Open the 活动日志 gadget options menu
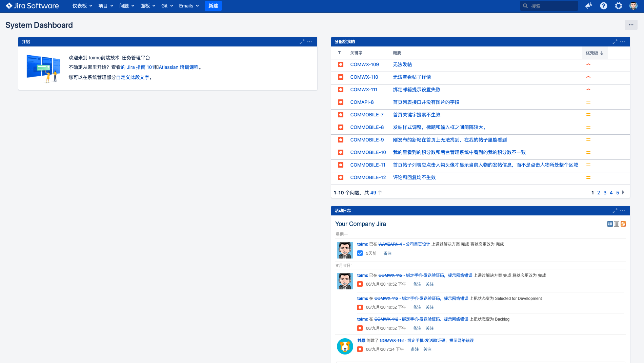This screenshot has height=363, width=644. click(623, 211)
